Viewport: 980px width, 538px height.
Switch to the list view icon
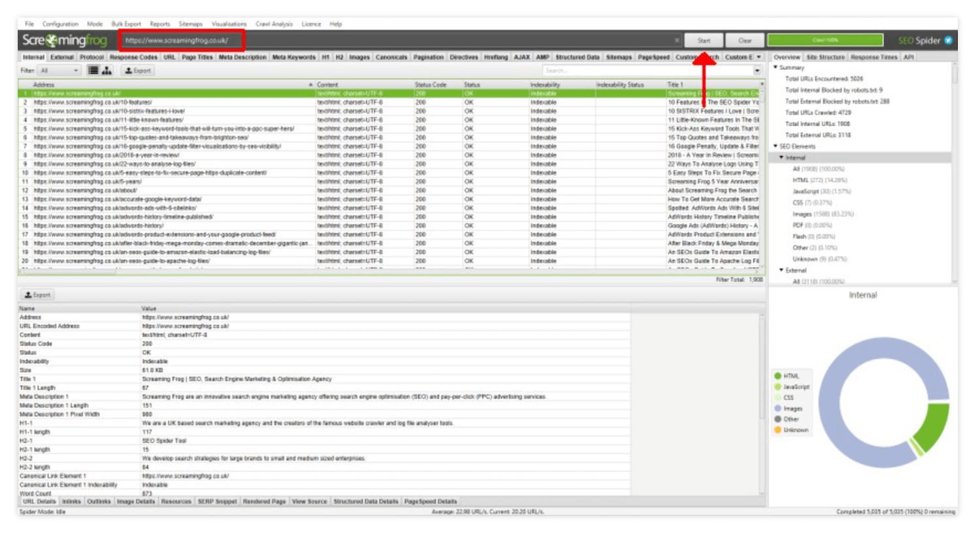click(x=93, y=71)
